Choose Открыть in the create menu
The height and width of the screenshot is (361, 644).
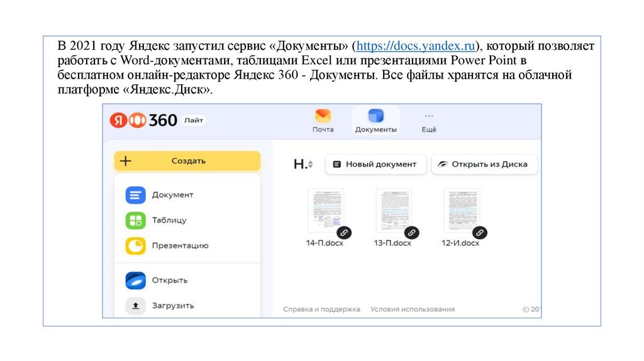187,280
